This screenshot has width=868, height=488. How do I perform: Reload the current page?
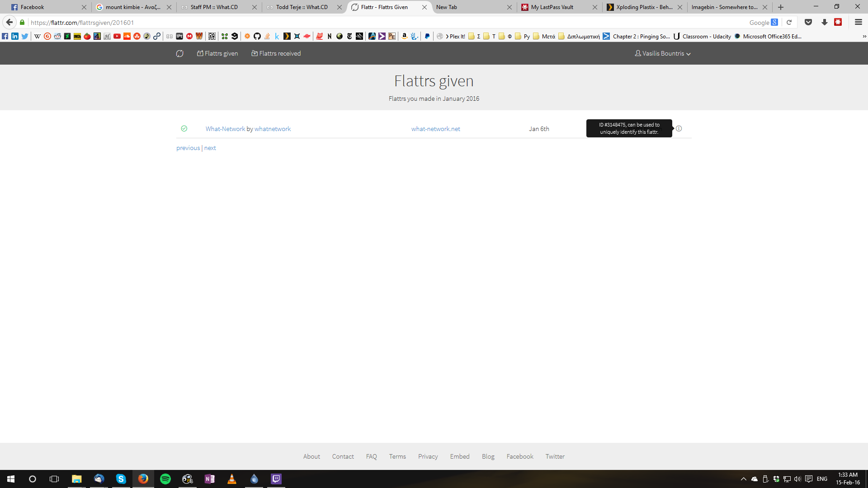coord(789,22)
